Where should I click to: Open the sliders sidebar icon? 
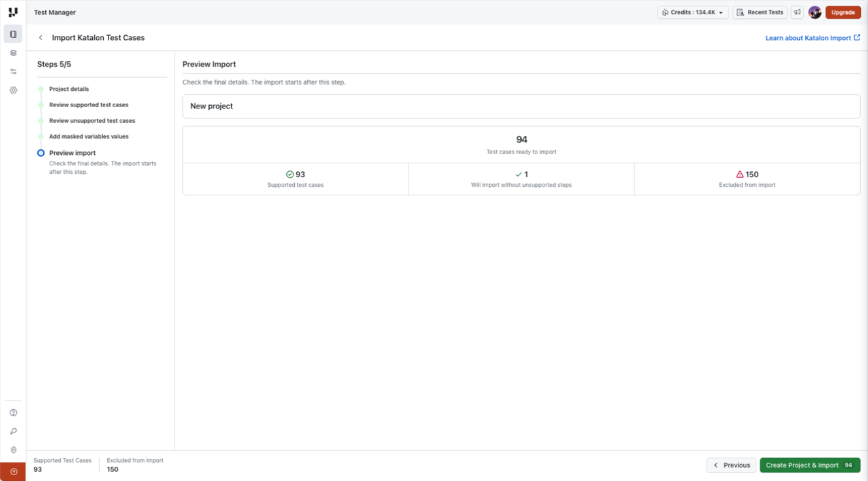click(x=13, y=72)
